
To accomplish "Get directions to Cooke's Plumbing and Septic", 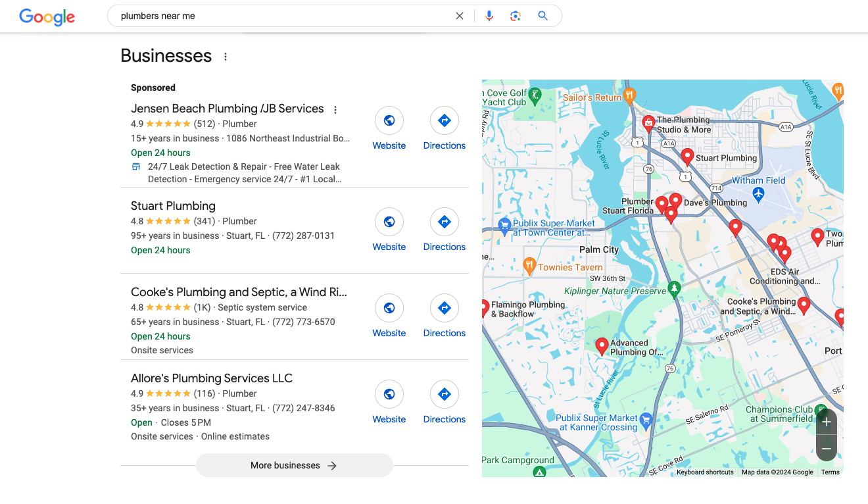I will pos(445,308).
